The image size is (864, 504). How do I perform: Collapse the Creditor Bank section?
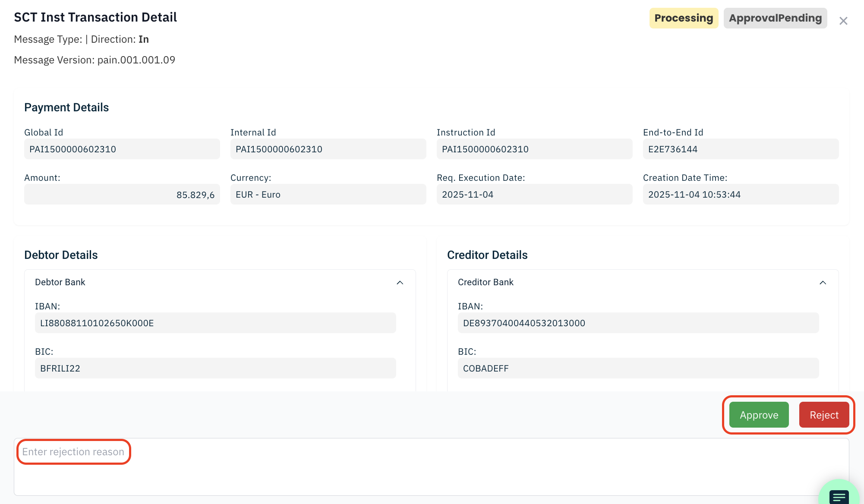pyautogui.click(x=823, y=283)
